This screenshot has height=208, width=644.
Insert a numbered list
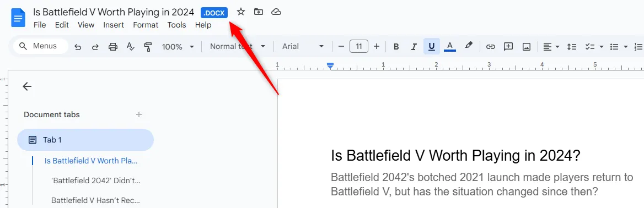coord(638,47)
